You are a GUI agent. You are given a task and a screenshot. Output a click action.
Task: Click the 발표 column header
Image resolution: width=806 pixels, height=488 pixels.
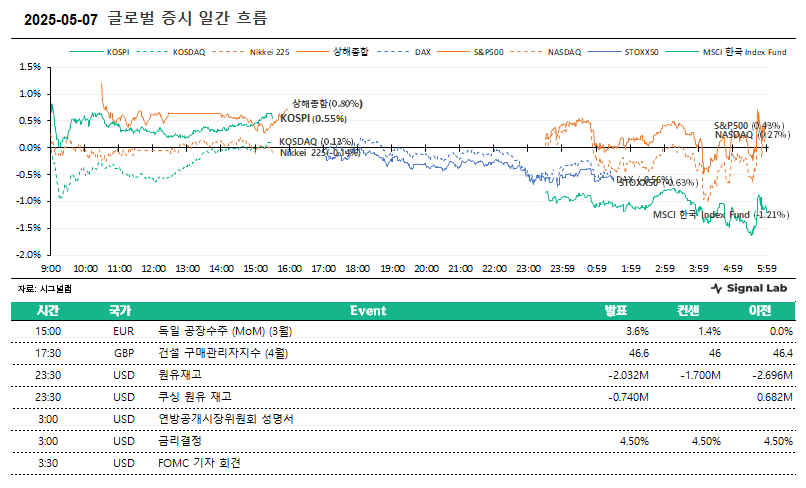coord(616,311)
